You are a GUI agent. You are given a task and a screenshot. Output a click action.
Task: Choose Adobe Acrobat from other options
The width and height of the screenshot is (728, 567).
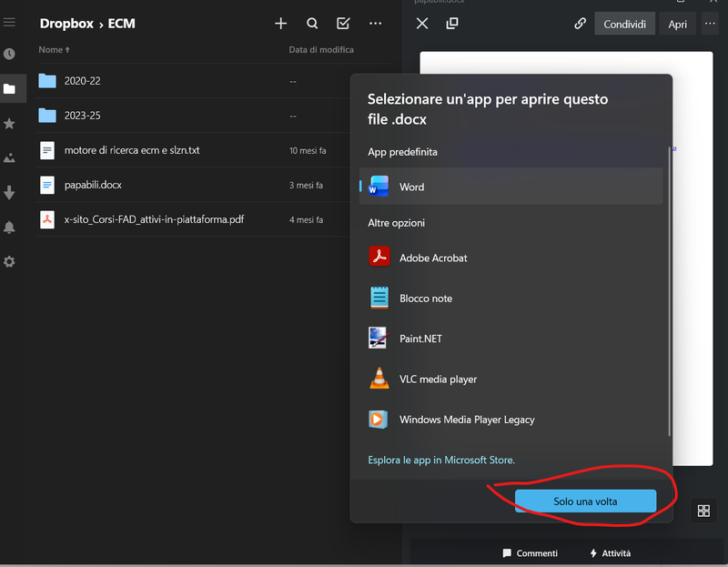(x=433, y=258)
